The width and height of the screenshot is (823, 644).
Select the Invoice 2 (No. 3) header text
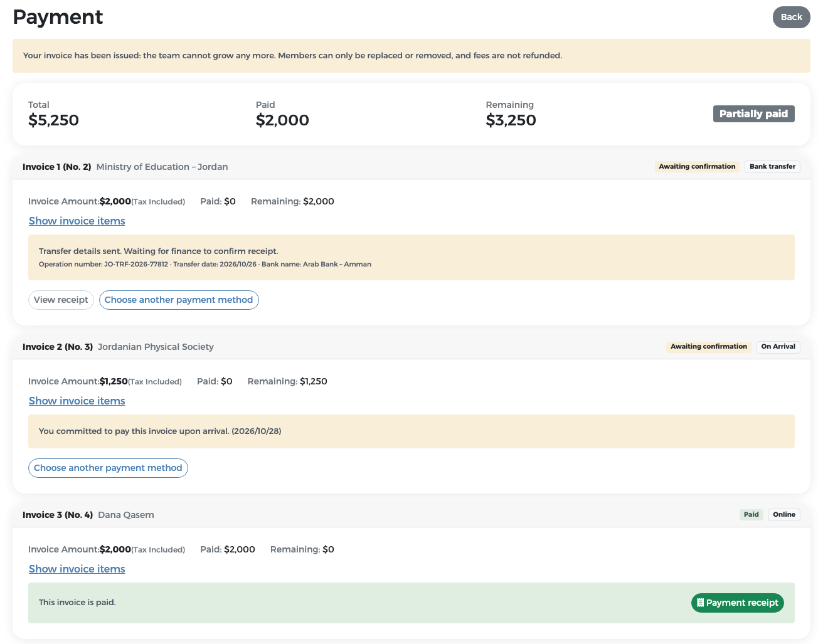58,347
